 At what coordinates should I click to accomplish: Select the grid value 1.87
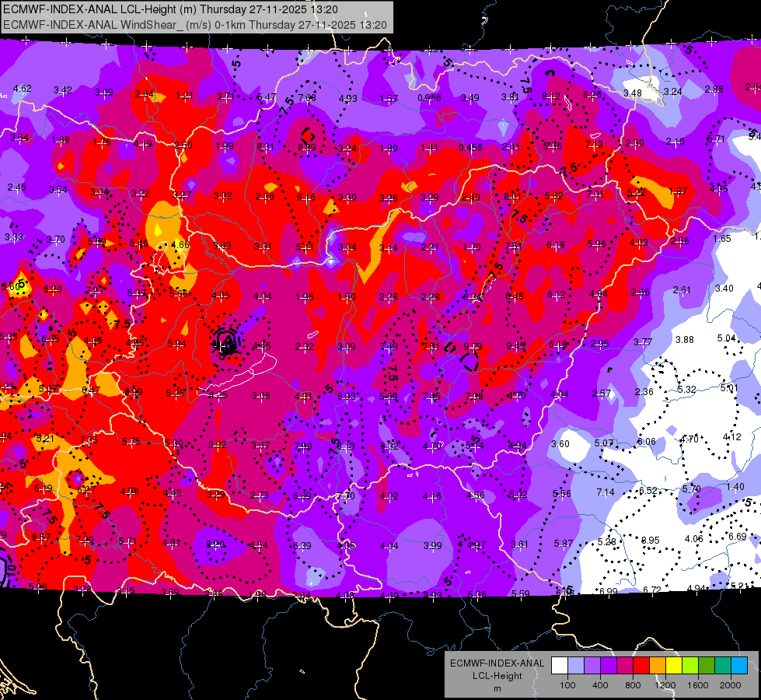point(678,191)
